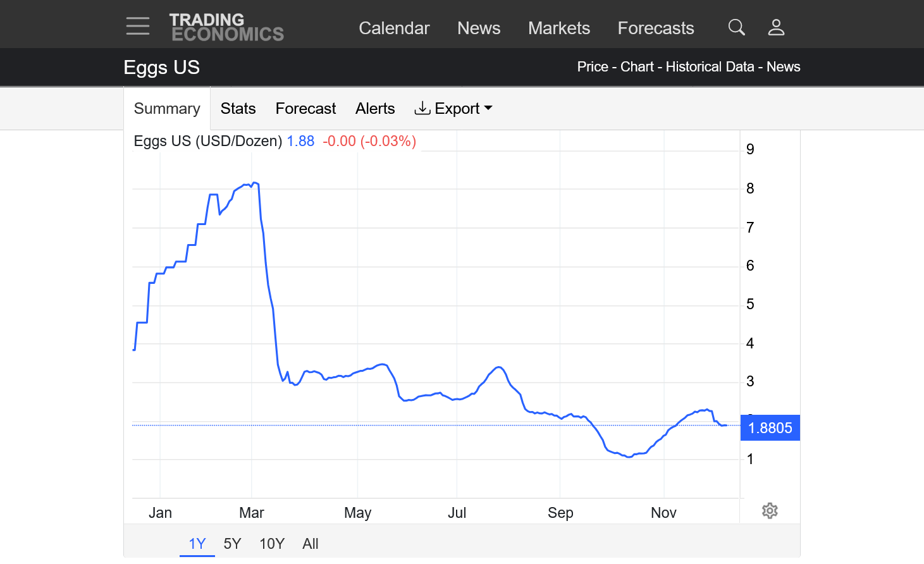
Task: Select the 10Y time range
Action: (x=272, y=544)
